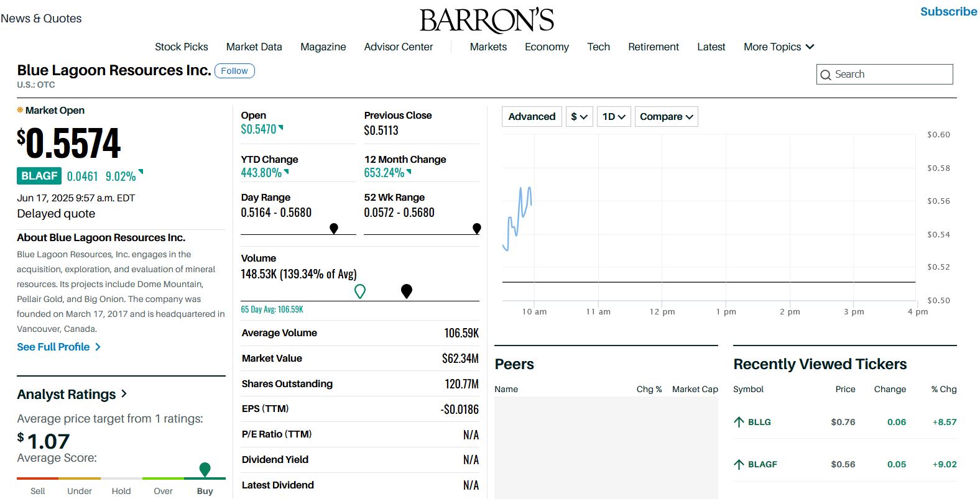This screenshot has height=499, width=980.
Task: Click the Average Volume value 106.59K
Action: pyautogui.click(x=461, y=333)
